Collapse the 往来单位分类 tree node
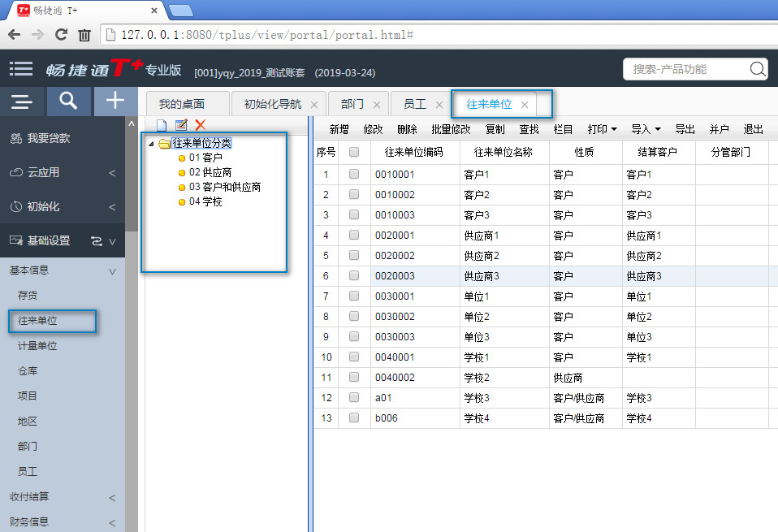Image resolution: width=778 pixels, height=532 pixels. coord(152,144)
